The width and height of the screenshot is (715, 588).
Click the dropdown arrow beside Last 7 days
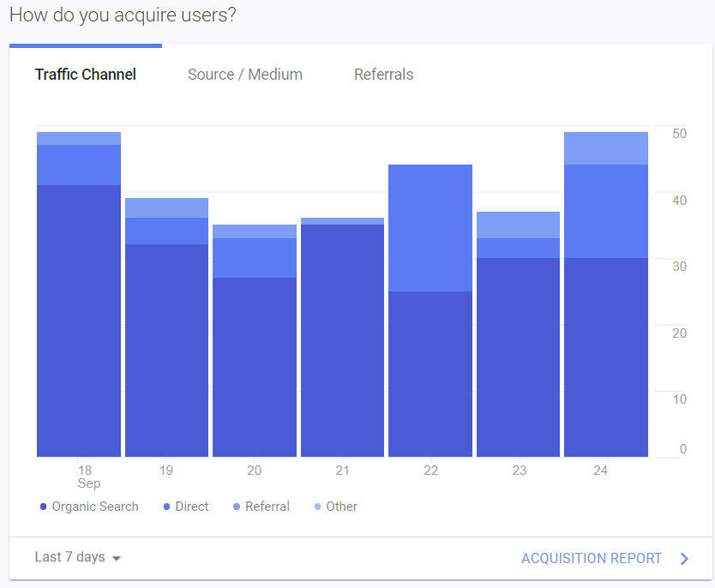117,558
